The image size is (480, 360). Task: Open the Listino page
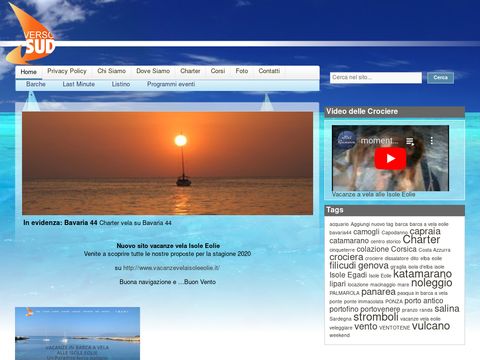click(x=121, y=84)
